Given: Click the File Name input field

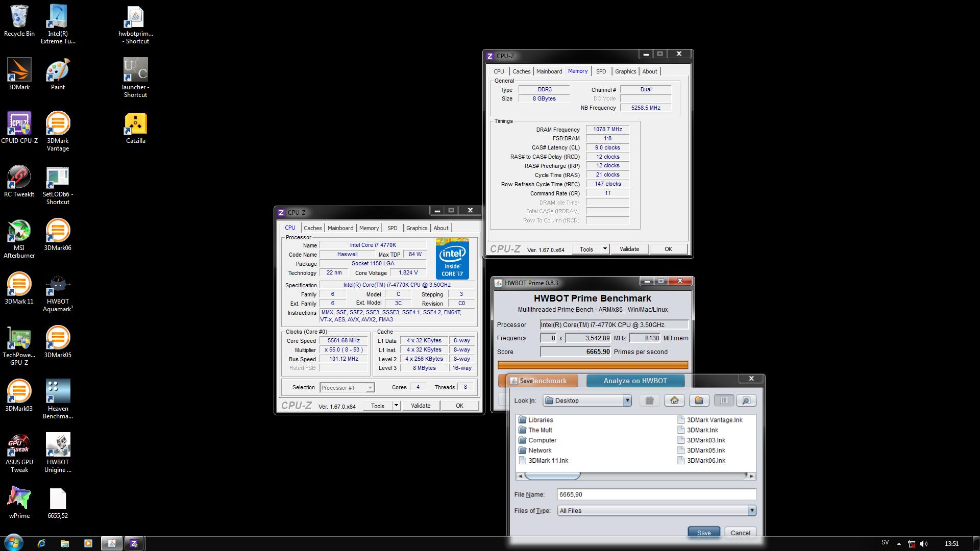Looking at the screenshot, I should coord(656,494).
